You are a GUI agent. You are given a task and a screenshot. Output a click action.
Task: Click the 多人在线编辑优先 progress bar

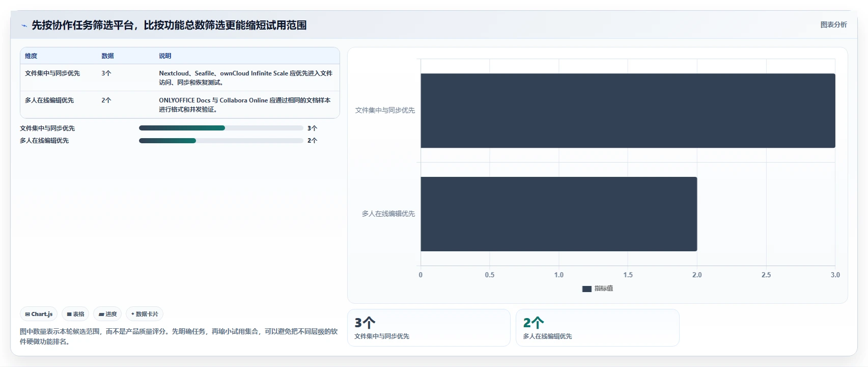221,141
